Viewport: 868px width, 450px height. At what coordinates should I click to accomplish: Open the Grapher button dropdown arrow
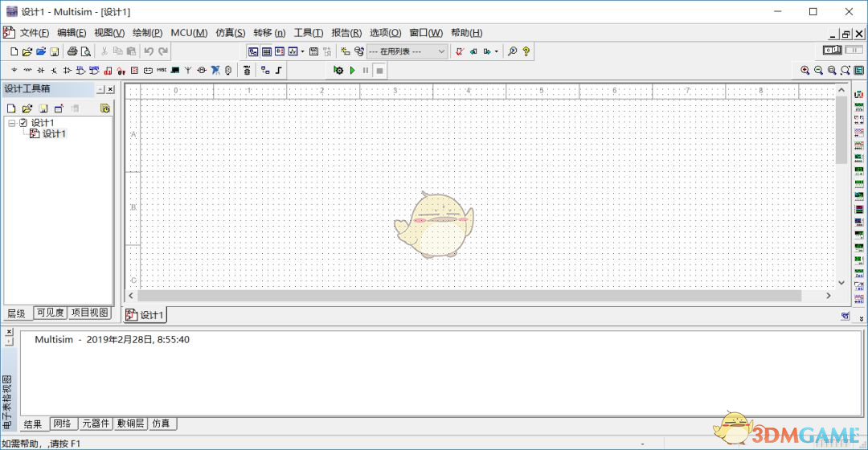(303, 51)
